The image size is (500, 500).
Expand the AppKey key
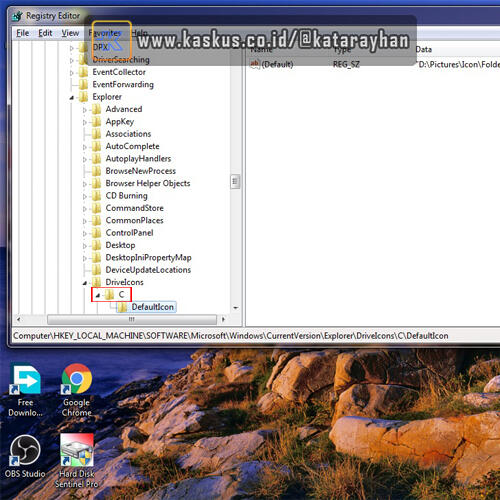pos(85,122)
